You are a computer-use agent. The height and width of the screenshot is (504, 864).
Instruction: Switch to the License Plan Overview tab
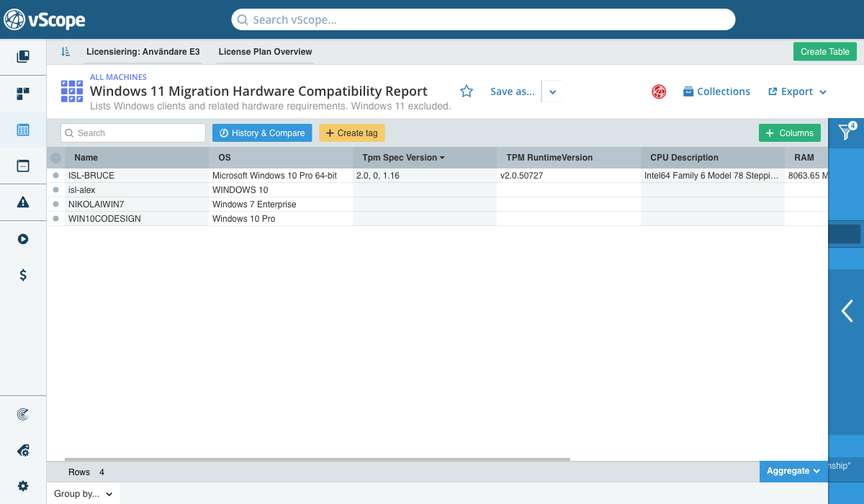coord(265,52)
